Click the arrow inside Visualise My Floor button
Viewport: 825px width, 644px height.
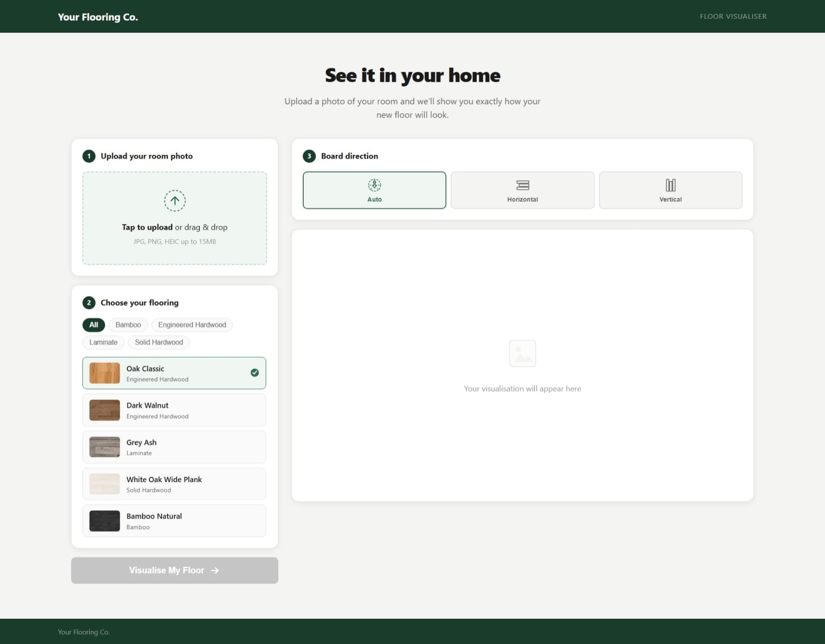[215, 570]
